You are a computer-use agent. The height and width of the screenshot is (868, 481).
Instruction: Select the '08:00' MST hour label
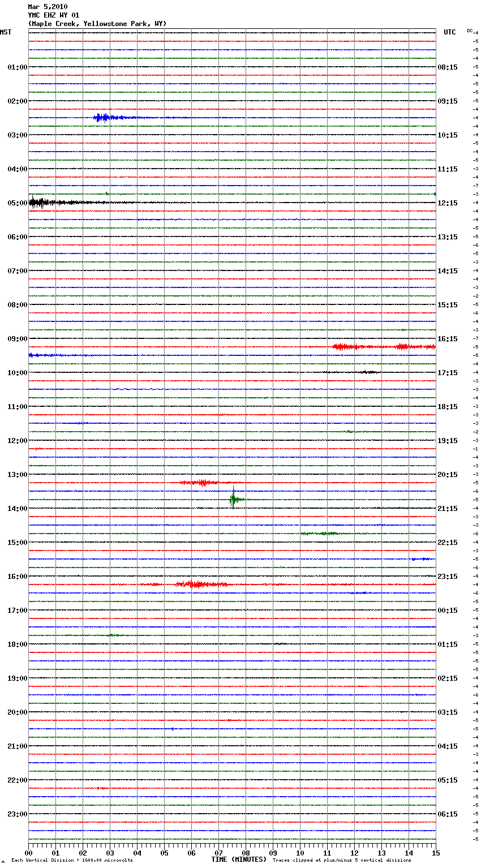pos(18,305)
